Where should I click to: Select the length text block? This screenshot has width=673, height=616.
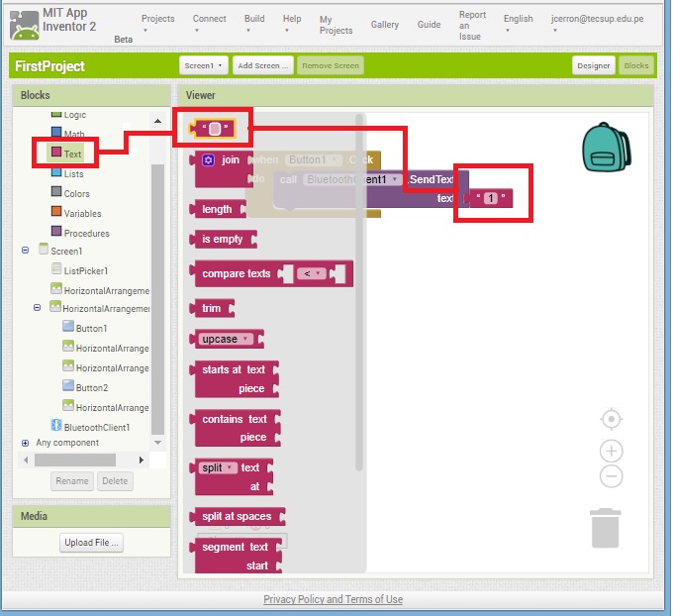218,209
